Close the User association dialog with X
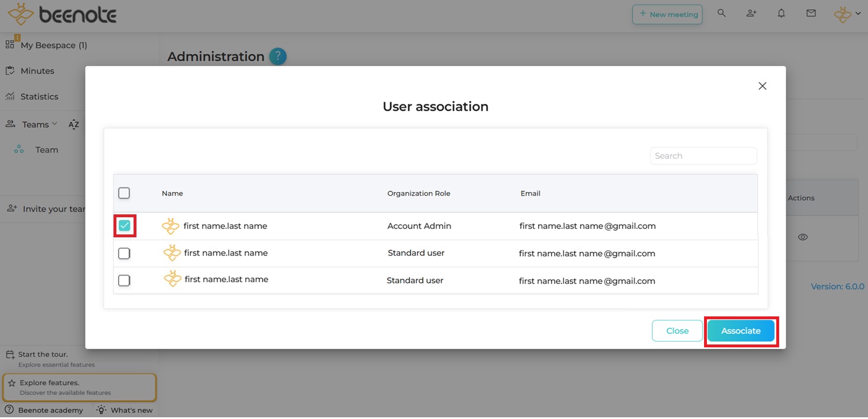Screen dimensions: 868x419 point(762,86)
